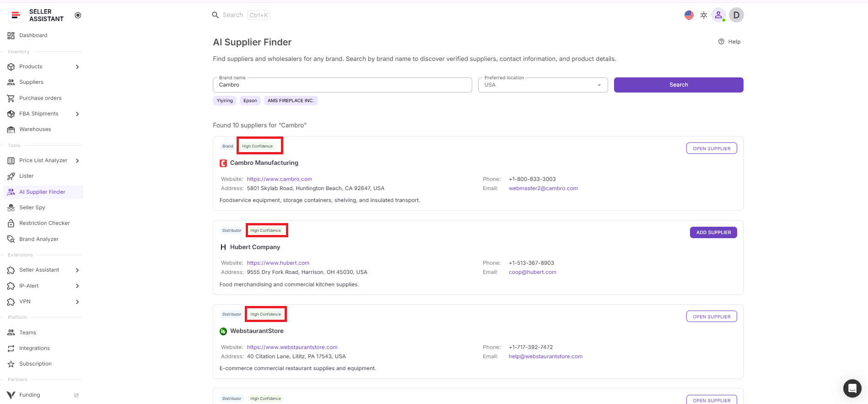Click the Seller Spy icon
Image resolution: width=868 pixels, height=404 pixels.
[x=11, y=208]
